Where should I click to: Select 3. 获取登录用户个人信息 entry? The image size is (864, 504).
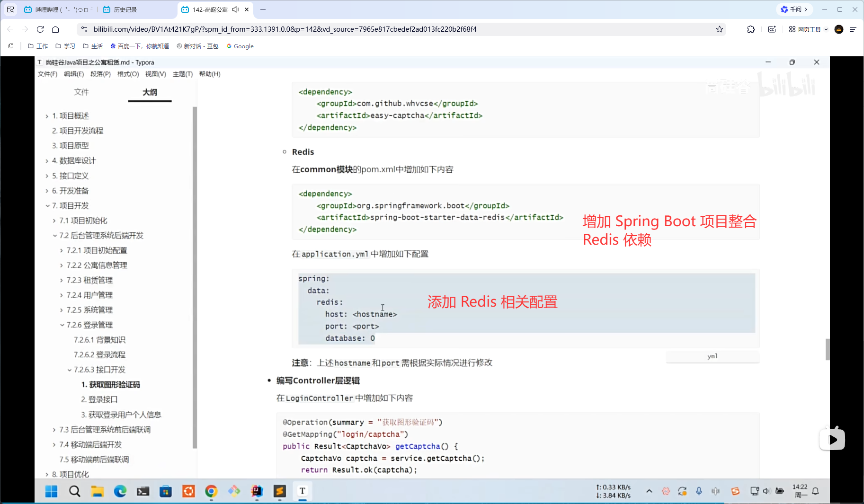pos(121,415)
